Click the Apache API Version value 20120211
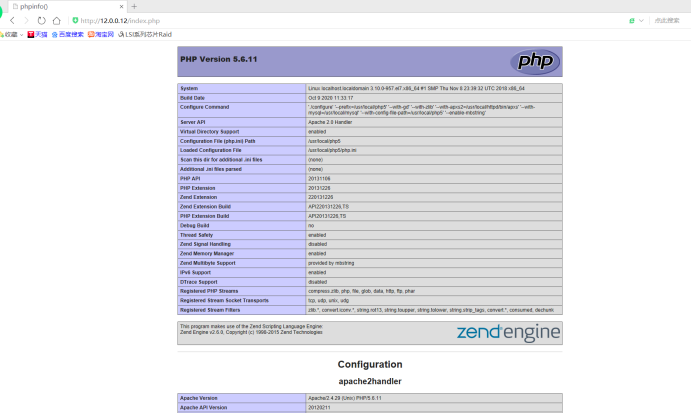 click(x=319, y=407)
